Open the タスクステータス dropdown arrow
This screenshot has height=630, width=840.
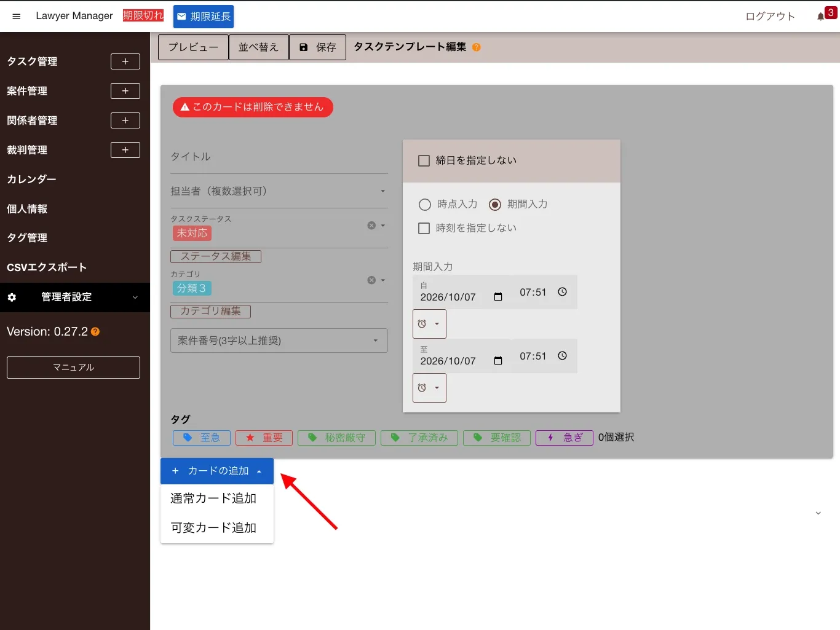coord(383,226)
